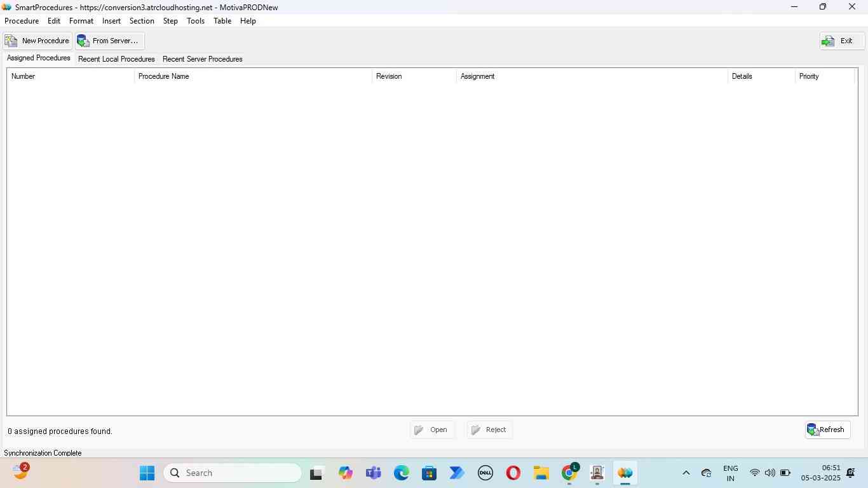Image resolution: width=868 pixels, height=488 pixels.
Task: Open Copilot from taskbar
Action: (x=345, y=473)
